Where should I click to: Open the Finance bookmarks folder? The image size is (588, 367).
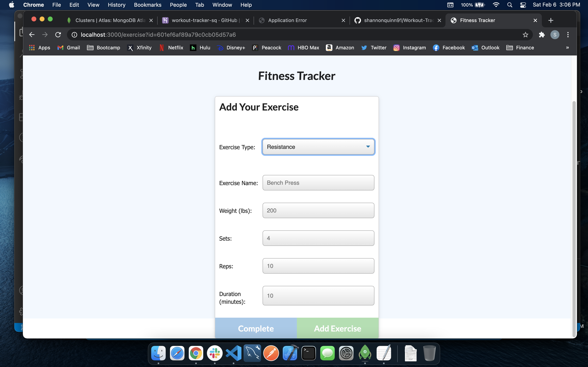(520, 48)
